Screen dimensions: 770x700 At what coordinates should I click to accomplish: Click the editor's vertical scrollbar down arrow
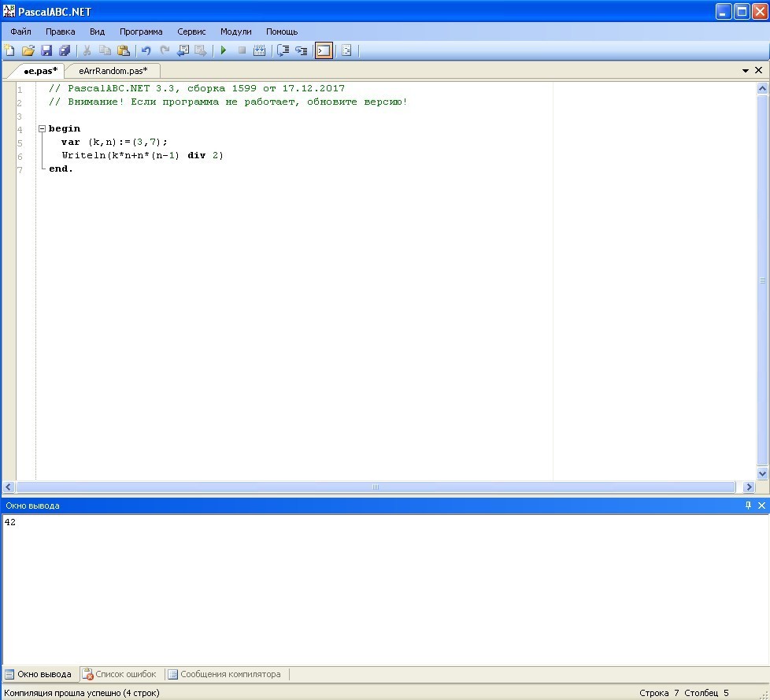[762, 473]
